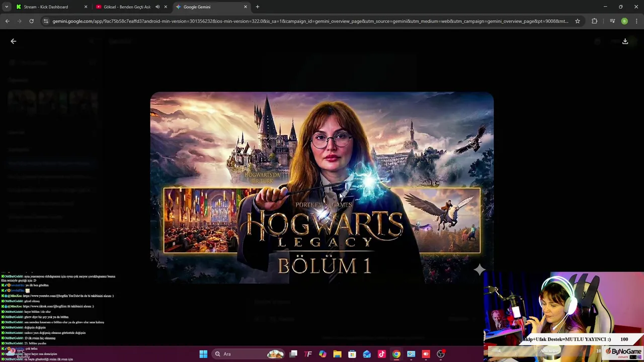Open the tab search dropdown
The width and height of the screenshot is (644, 362).
click(7, 7)
